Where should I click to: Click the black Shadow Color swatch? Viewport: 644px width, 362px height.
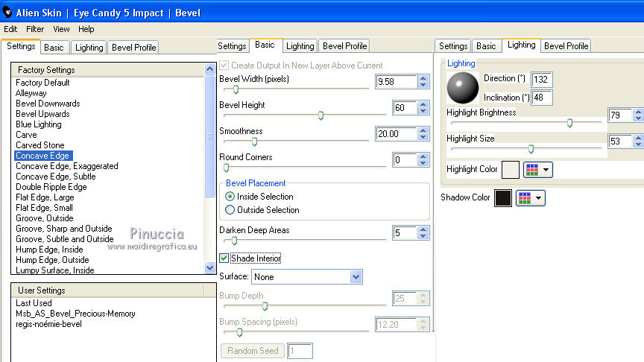[x=503, y=198]
